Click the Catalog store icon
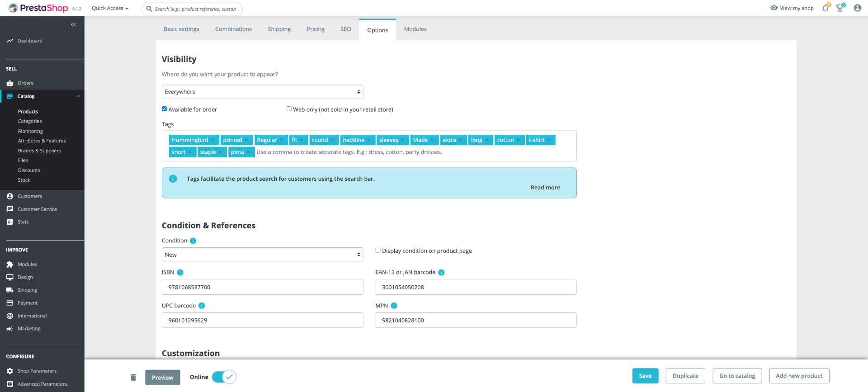Screen dimensions: 868x392 pyautogui.click(x=10, y=96)
